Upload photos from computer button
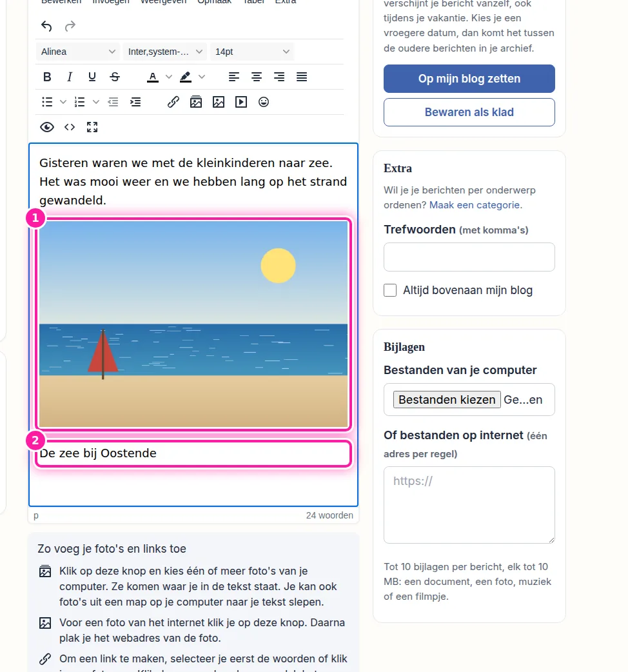Image resolution: width=628 pixels, height=672 pixels. [x=196, y=102]
